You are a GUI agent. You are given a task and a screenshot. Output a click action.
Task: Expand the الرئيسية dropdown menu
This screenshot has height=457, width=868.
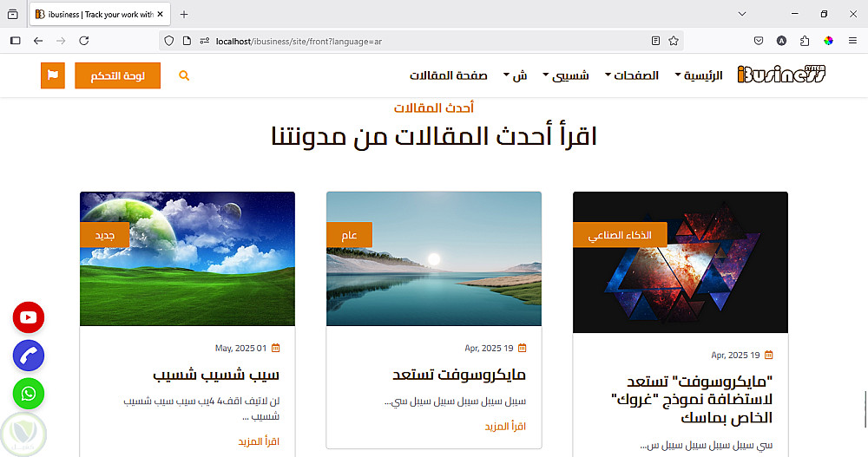pos(699,75)
